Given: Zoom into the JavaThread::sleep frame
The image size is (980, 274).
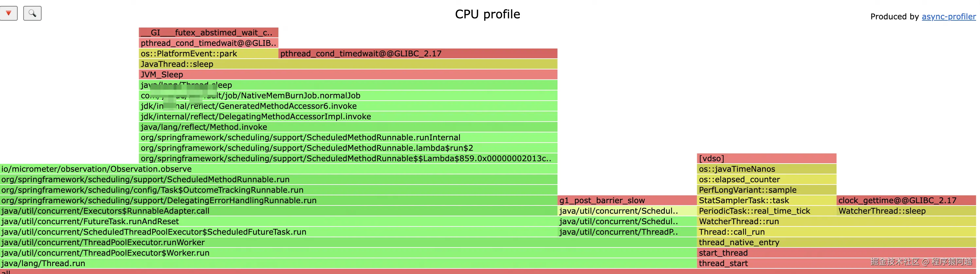Looking at the screenshot, I should (348, 64).
